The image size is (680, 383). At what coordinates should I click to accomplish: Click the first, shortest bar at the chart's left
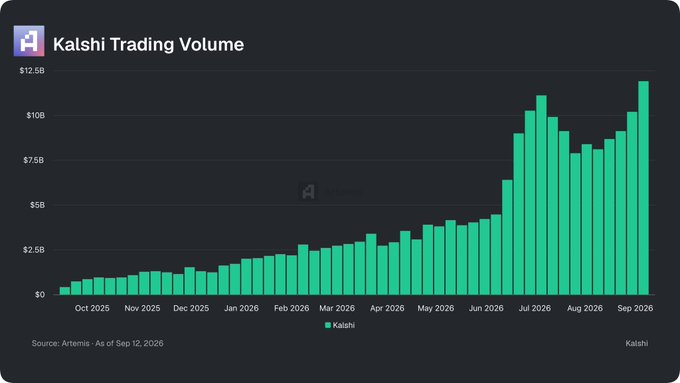[65, 291]
